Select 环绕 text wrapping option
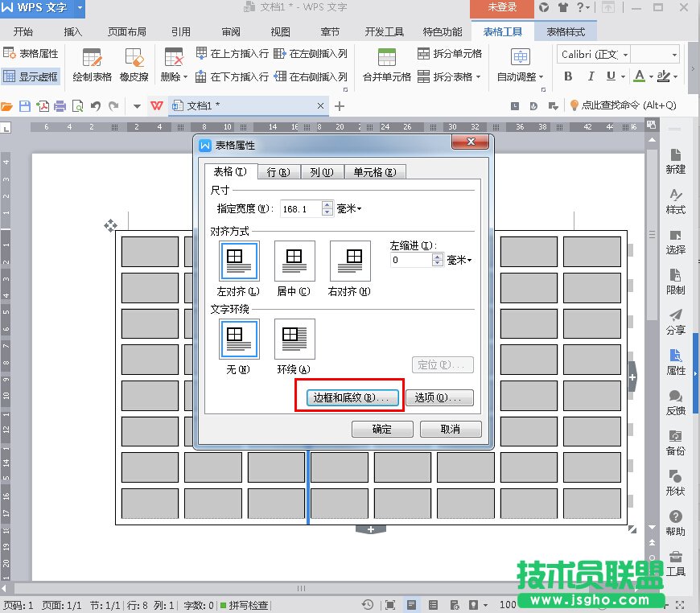 point(294,346)
